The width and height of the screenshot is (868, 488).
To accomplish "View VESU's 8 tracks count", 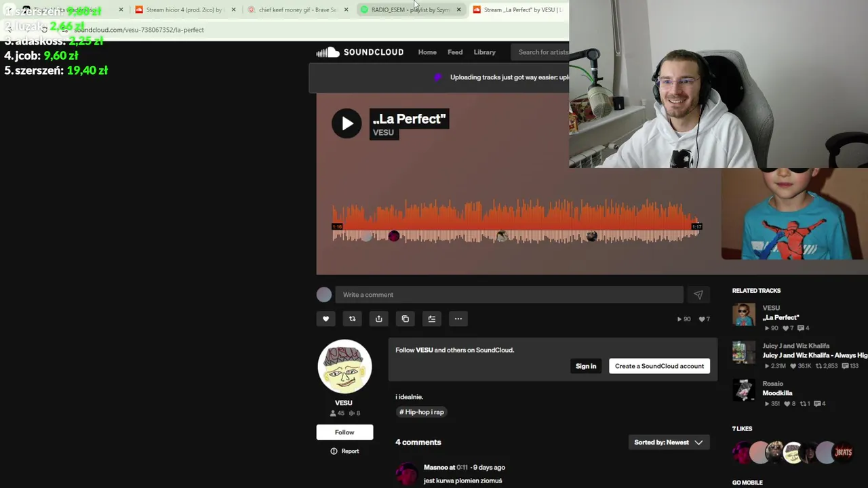I will (354, 413).
